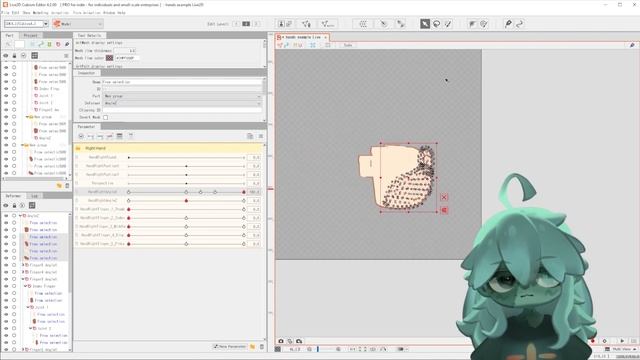Click new parameter folder icon at bottom
The image size is (640, 360).
tap(253, 347)
